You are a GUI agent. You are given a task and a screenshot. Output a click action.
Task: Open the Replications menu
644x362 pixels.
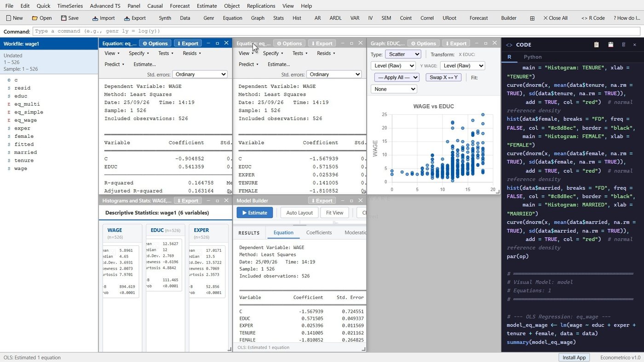click(261, 6)
